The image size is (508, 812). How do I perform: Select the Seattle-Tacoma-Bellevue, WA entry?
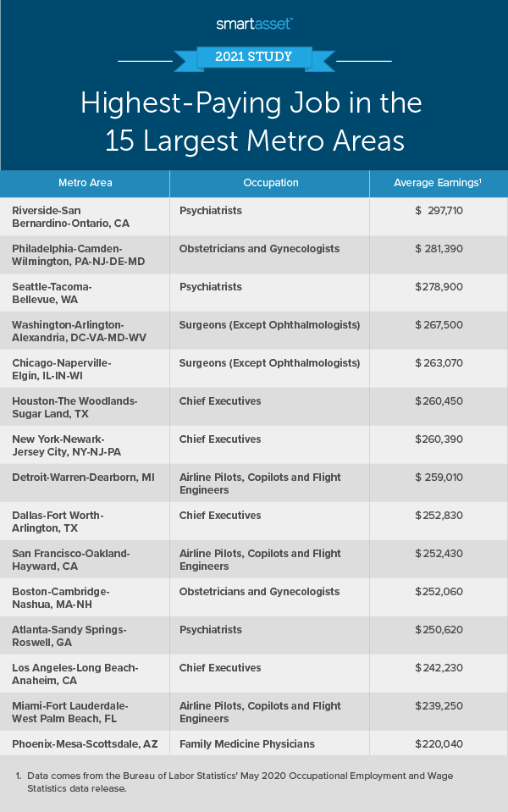[x=52, y=293]
